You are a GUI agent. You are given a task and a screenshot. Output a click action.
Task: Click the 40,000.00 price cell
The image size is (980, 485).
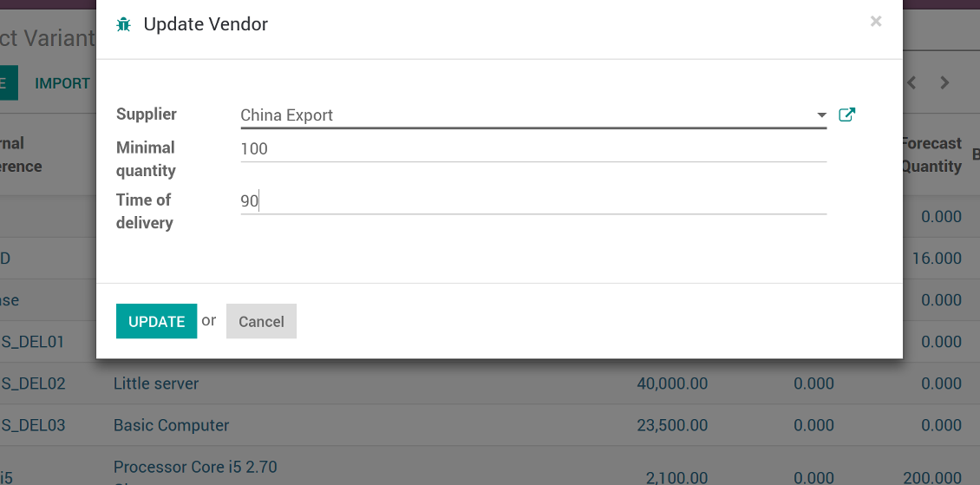tap(672, 383)
